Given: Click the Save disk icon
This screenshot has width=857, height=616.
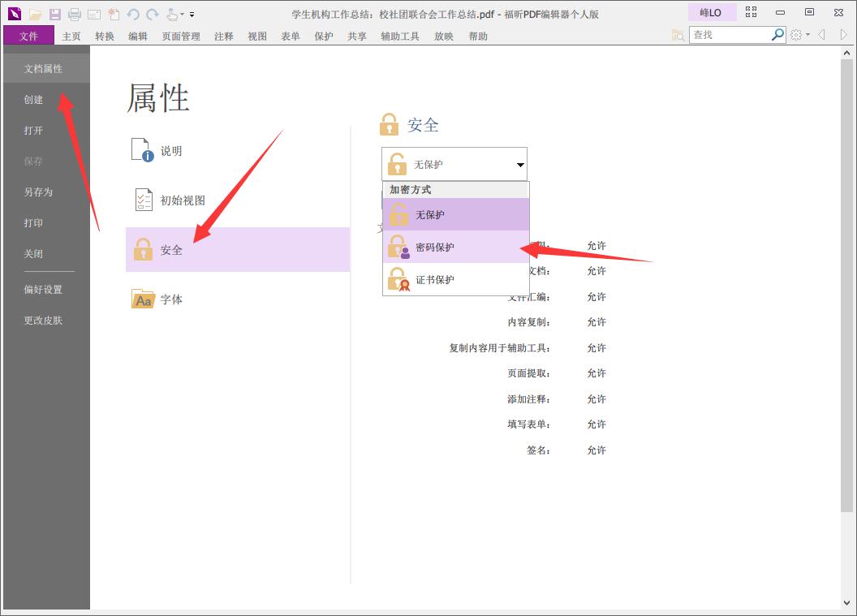Looking at the screenshot, I should [x=54, y=14].
